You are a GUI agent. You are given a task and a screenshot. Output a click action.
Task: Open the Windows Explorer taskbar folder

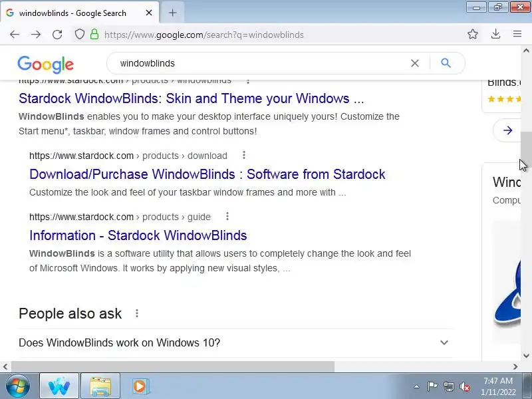point(100,386)
